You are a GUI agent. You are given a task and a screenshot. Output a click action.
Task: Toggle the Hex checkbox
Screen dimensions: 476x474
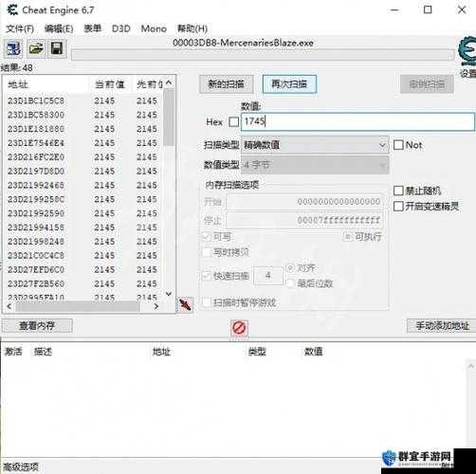click(233, 122)
